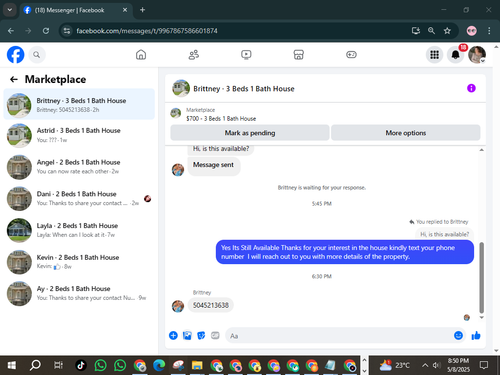Viewport: 500px width, 375px height.
Task: Open the Astrid 3 Beds conversation
Action: (x=79, y=135)
